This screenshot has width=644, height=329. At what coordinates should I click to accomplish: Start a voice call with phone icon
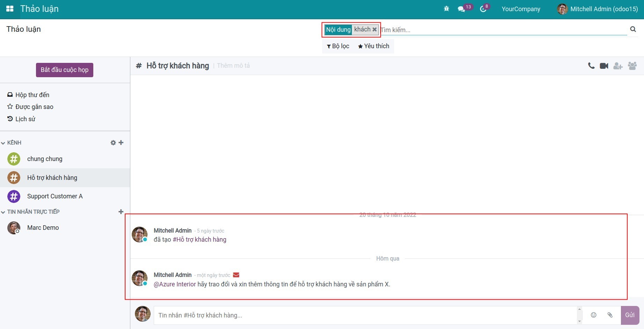(591, 66)
